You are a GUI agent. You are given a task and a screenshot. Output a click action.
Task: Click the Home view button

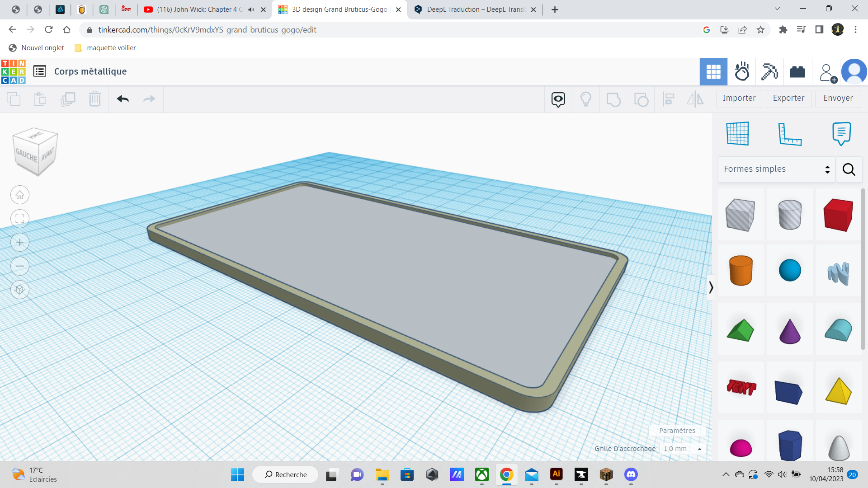coord(20,195)
